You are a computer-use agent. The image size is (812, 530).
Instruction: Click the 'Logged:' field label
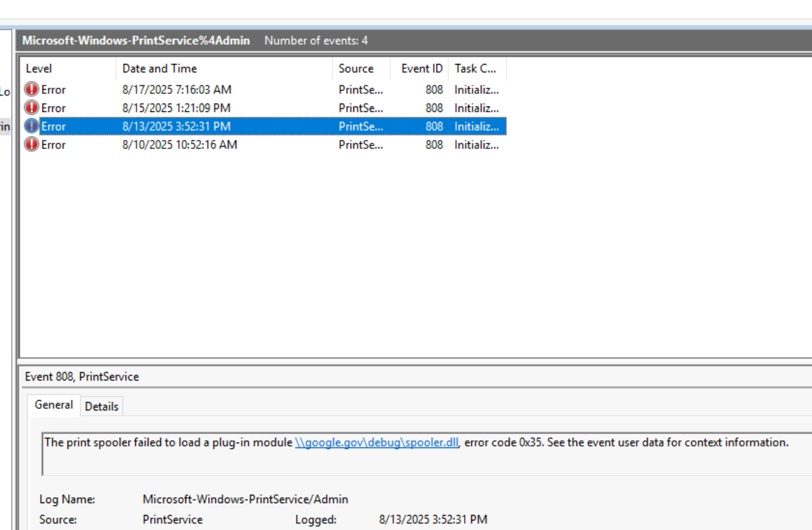click(x=316, y=519)
